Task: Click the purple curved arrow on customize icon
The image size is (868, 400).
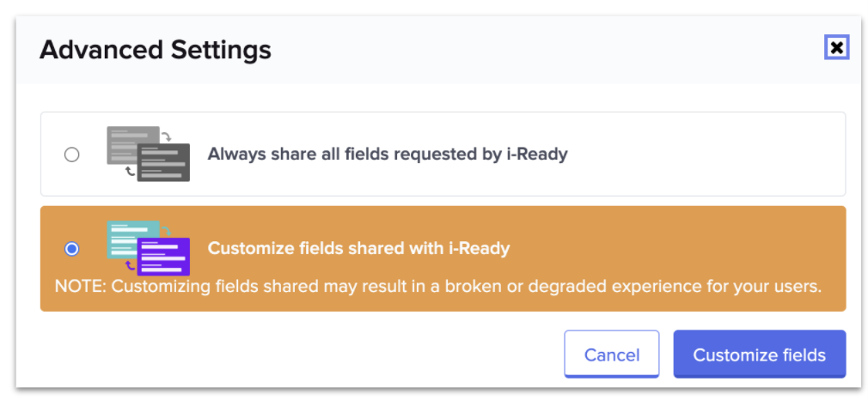Action: pos(131,265)
